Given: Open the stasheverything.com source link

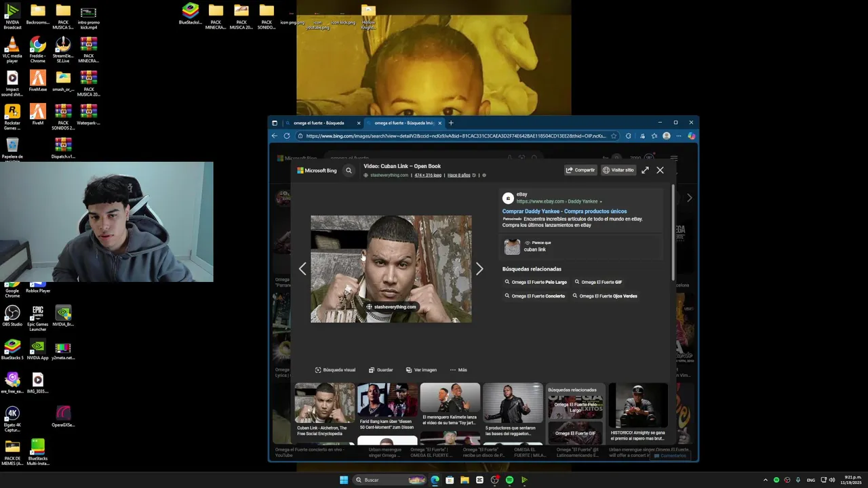Looking at the screenshot, I should (389, 175).
